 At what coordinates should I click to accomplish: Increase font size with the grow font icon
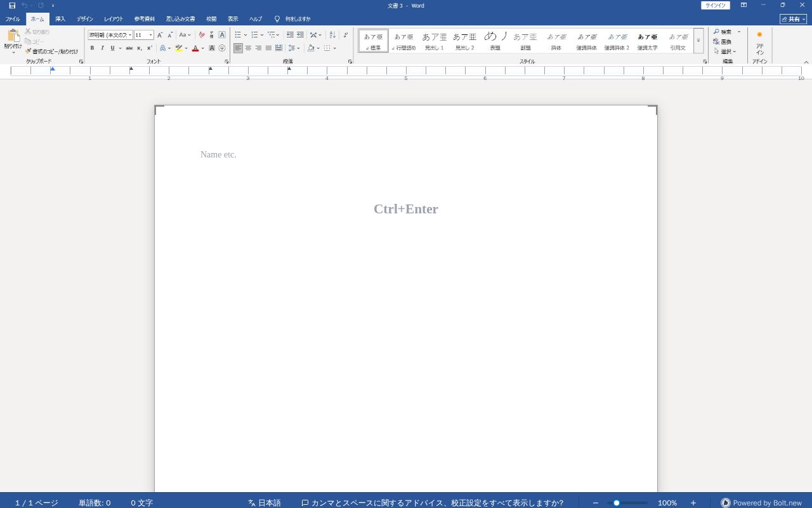pyautogui.click(x=160, y=35)
